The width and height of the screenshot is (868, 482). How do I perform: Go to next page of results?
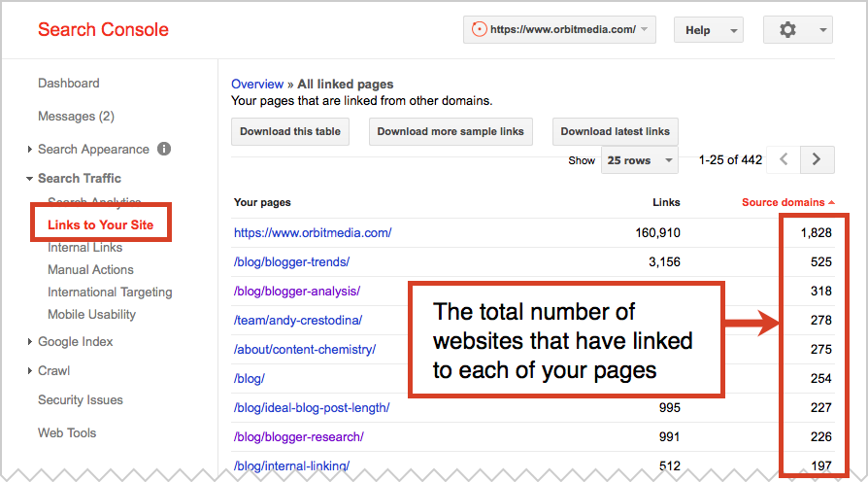818,159
